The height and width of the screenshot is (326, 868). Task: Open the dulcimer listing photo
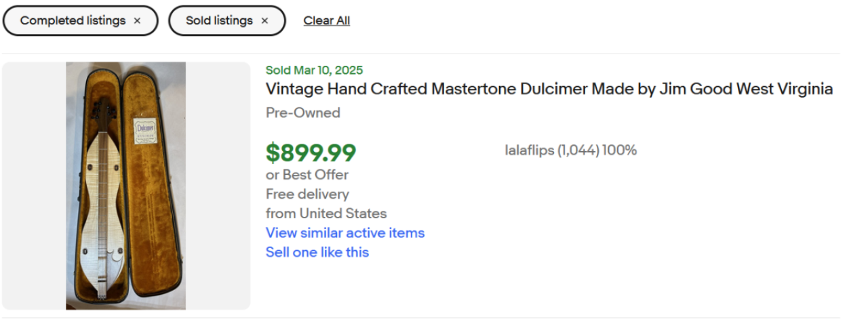click(126, 186)
